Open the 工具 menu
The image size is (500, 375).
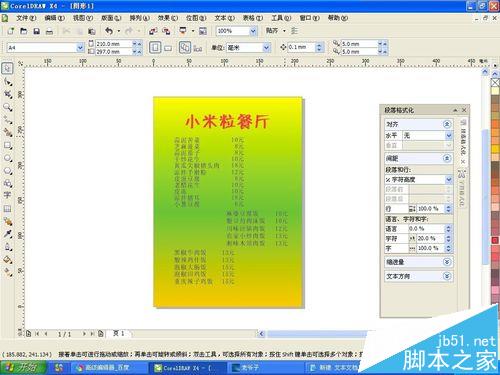(x=281, y=18)
